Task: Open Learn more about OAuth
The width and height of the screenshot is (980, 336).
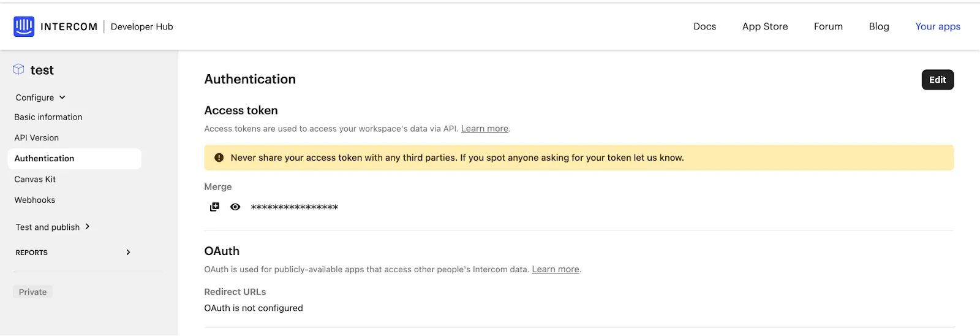Action: click(556, 269)
